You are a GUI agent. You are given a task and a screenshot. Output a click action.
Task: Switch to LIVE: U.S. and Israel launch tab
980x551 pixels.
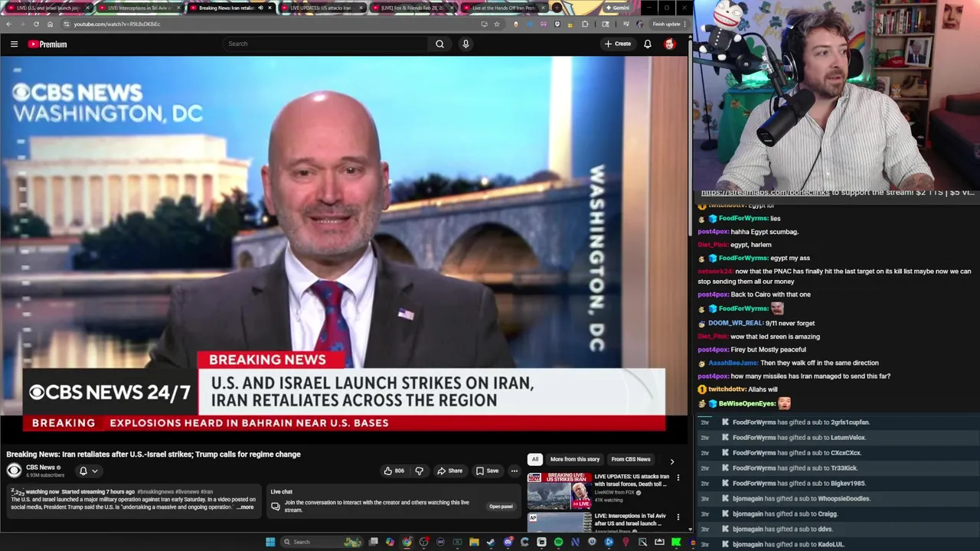[47, 8]
